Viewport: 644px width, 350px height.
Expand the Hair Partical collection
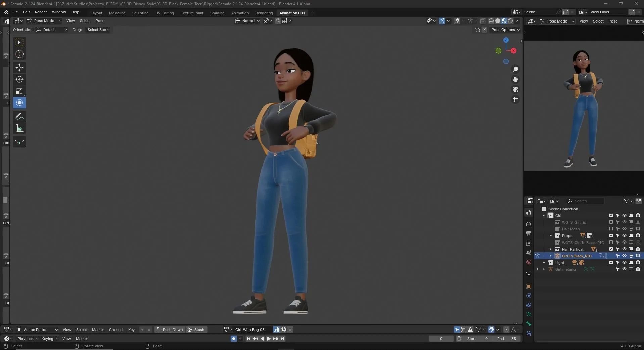[x=551, y=249]
